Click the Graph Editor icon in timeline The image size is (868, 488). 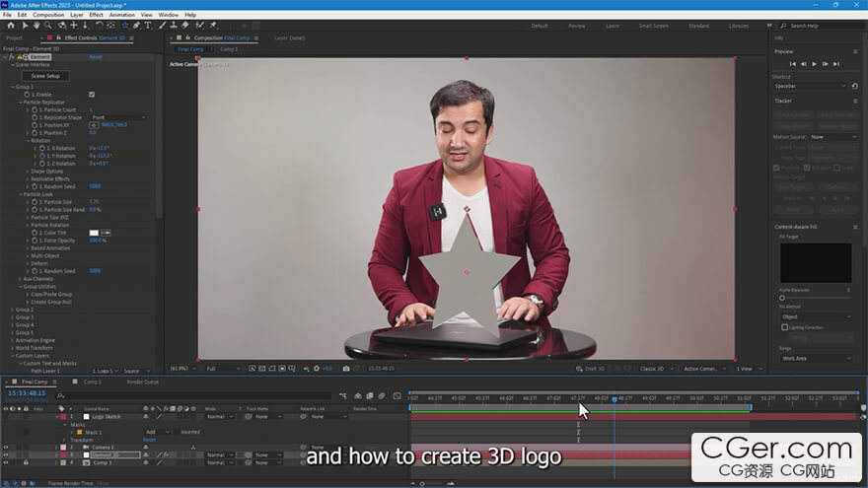[x=397, y=396]
